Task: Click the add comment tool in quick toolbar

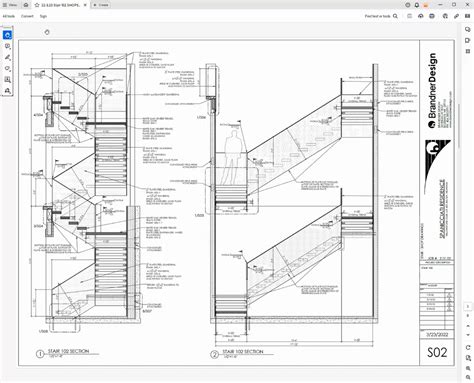Action: (8, 46)
